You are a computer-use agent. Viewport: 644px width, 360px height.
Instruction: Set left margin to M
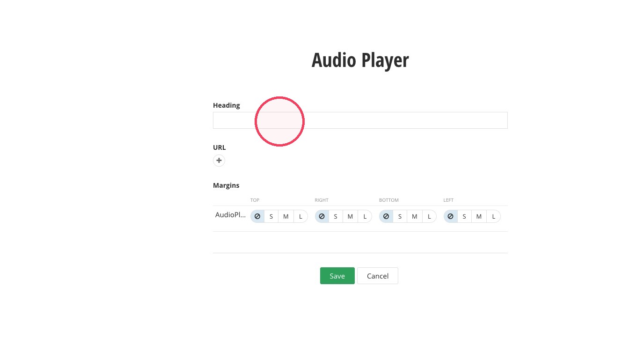tap(479, 216)
